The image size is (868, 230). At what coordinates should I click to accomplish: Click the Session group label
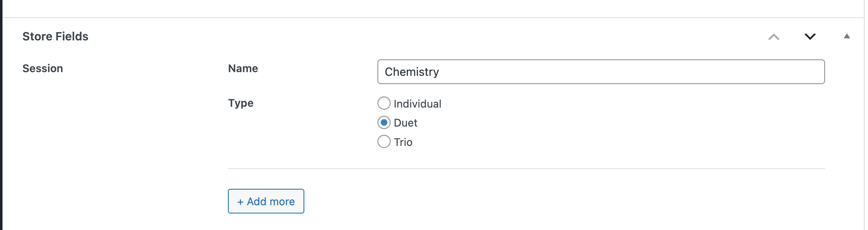coord(43,68)
